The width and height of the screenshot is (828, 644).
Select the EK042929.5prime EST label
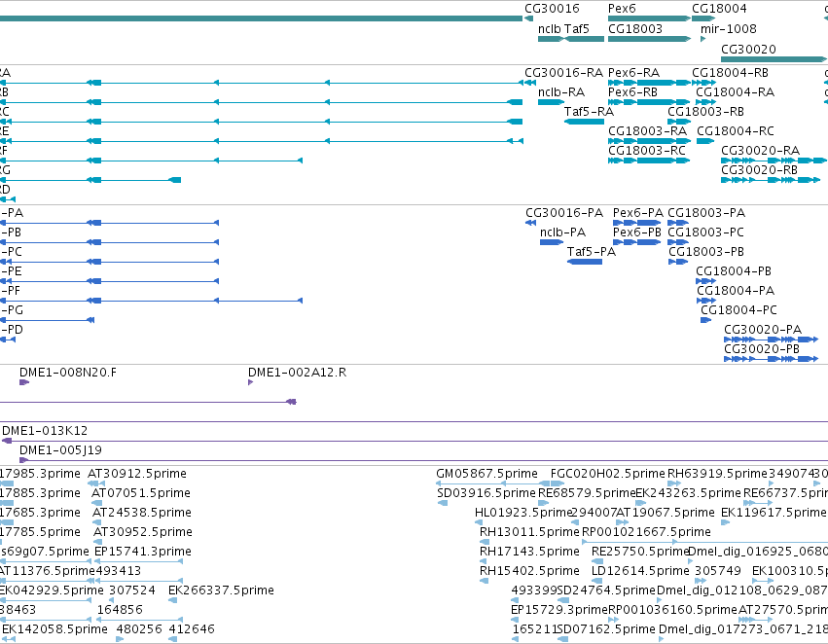[x=52, y=590]
